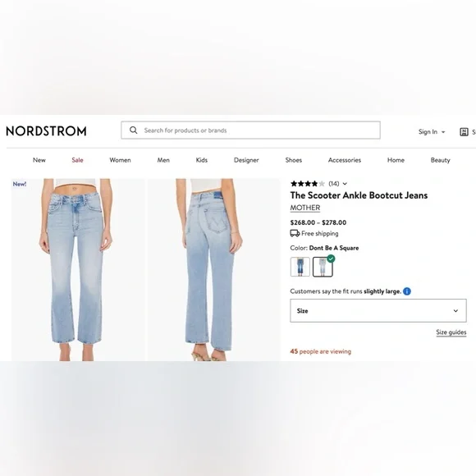Screen dimensions: 476x476
Task: Open the Sale menu
Action: 77,160
